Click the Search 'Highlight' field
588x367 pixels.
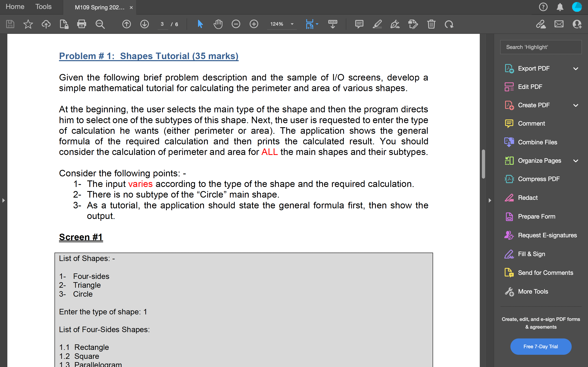tap(541, 47)
